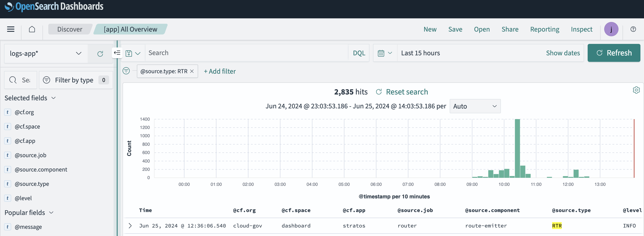
Task: Click the 'route-emitter' cell
Action: tap(486, 225)
